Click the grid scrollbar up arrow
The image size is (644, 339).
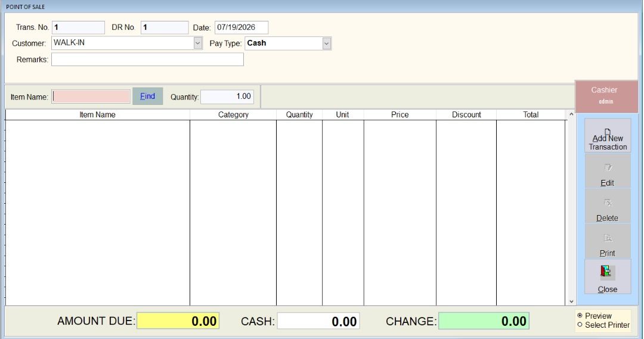(x=571, y=114)
